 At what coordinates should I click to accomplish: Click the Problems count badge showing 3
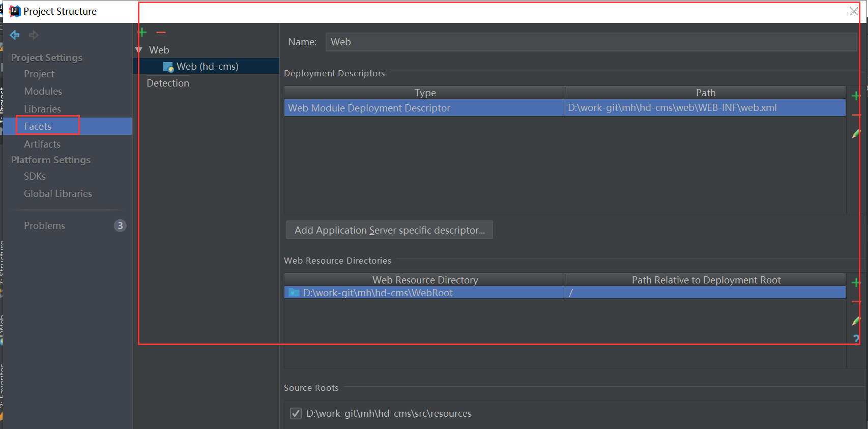click(x=120, y=225)
